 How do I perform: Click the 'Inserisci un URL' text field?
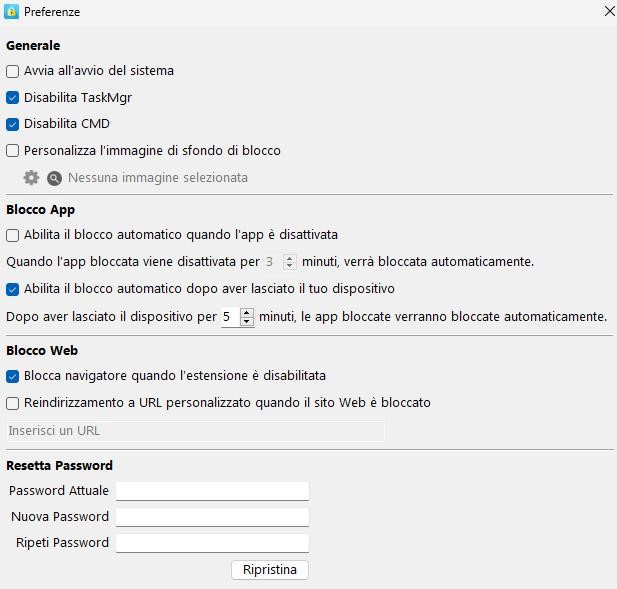[x=195, y=431]
